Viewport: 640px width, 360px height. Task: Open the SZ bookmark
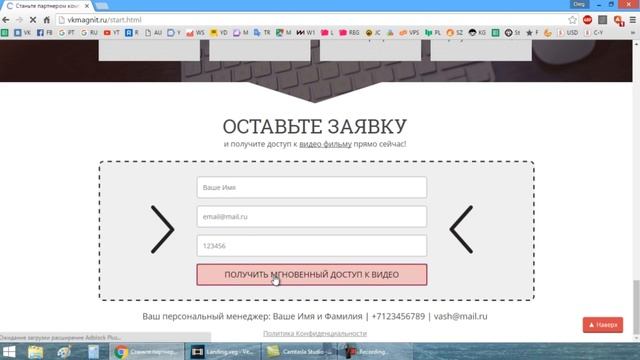point(455,33)
